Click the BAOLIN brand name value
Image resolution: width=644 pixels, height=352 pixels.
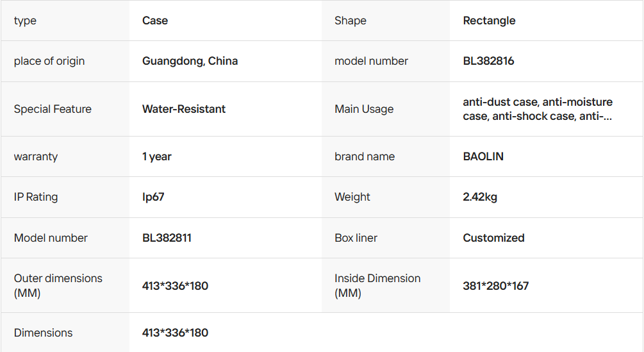pos(483,156)
